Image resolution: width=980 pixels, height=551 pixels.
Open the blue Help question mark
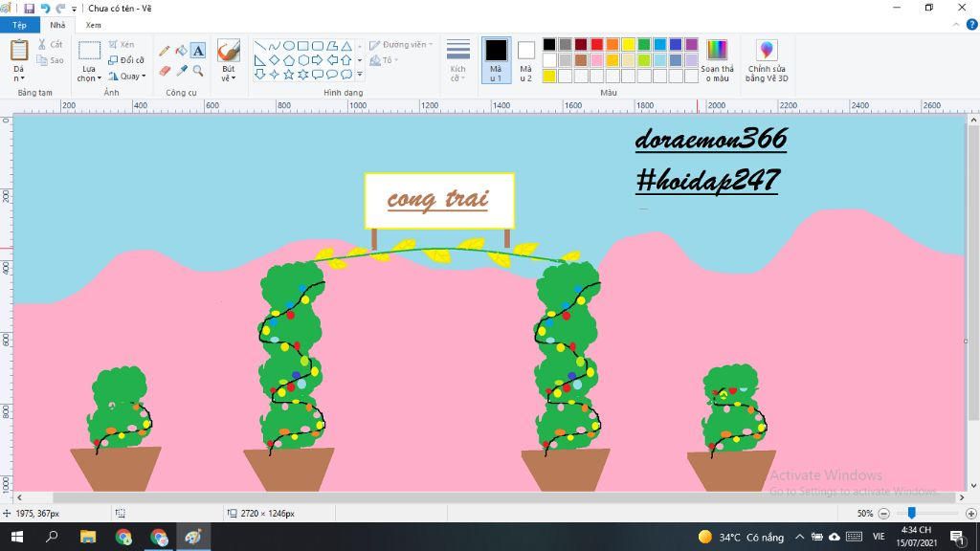tap(972, 25)
